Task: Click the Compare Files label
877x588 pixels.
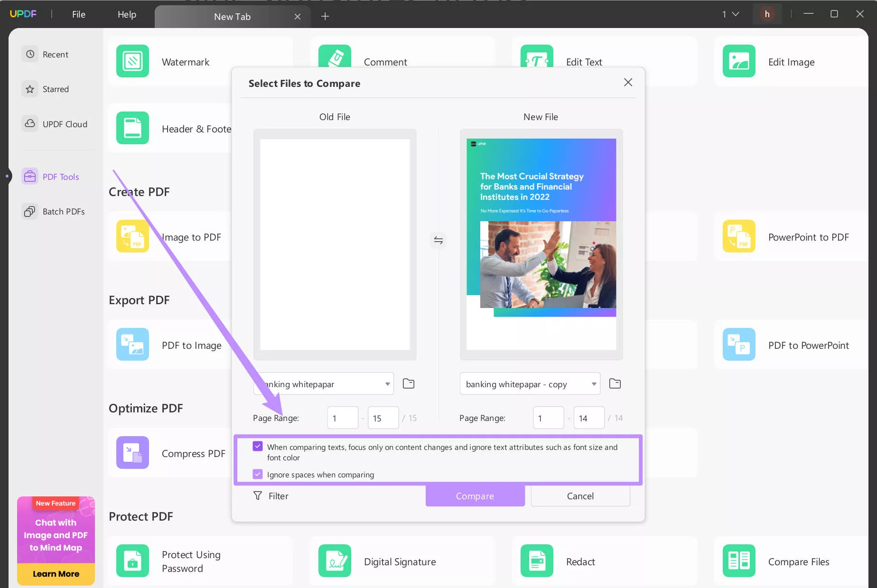Action: [799, 562]
